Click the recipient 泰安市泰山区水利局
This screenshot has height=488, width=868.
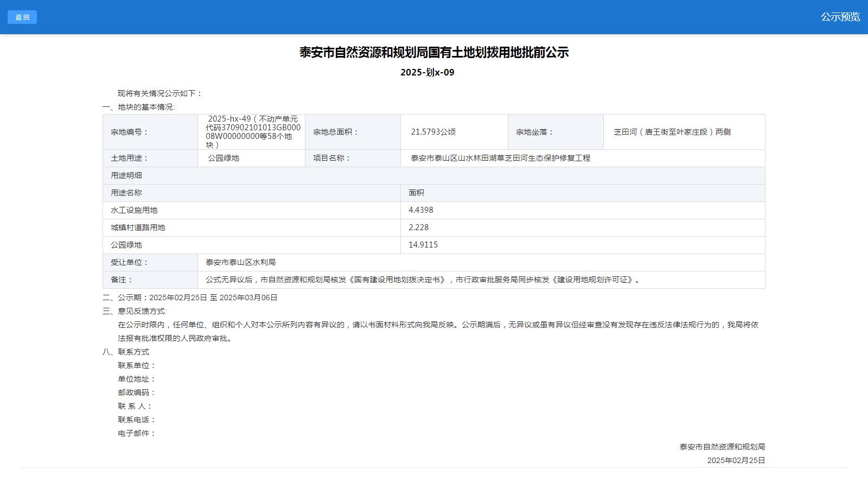[240, 262]
